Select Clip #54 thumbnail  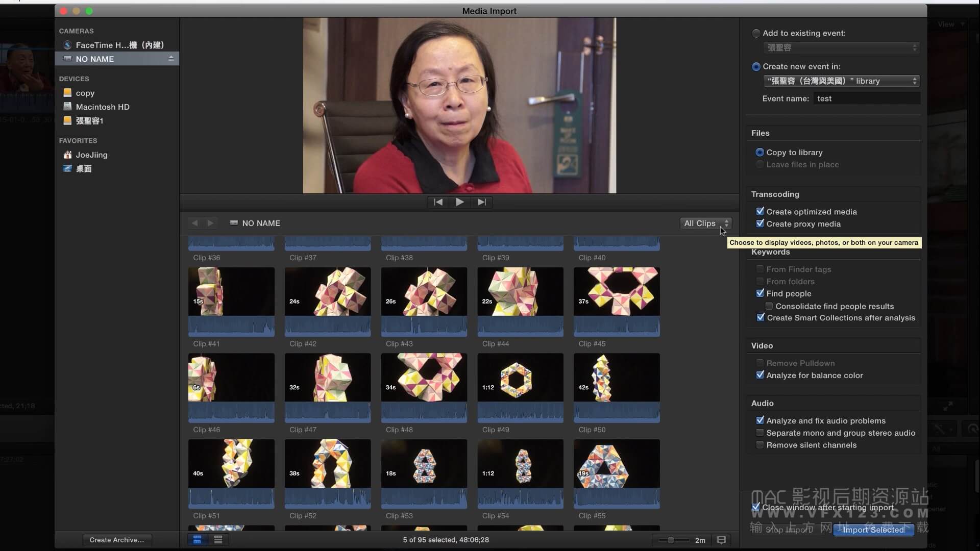pyautogui.click(x=521, y=473)
